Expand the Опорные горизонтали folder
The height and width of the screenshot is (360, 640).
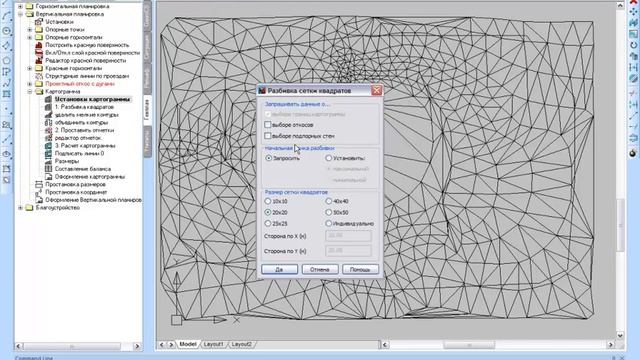pyautogui.click(x=29, y=37)
